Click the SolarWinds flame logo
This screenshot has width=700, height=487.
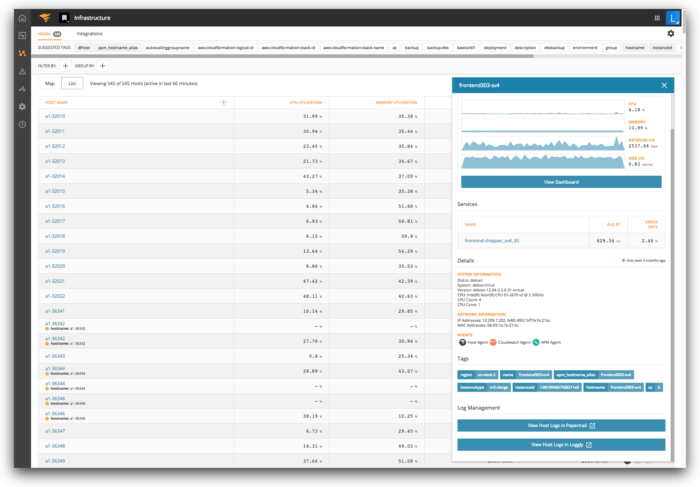tap(43, 17)
